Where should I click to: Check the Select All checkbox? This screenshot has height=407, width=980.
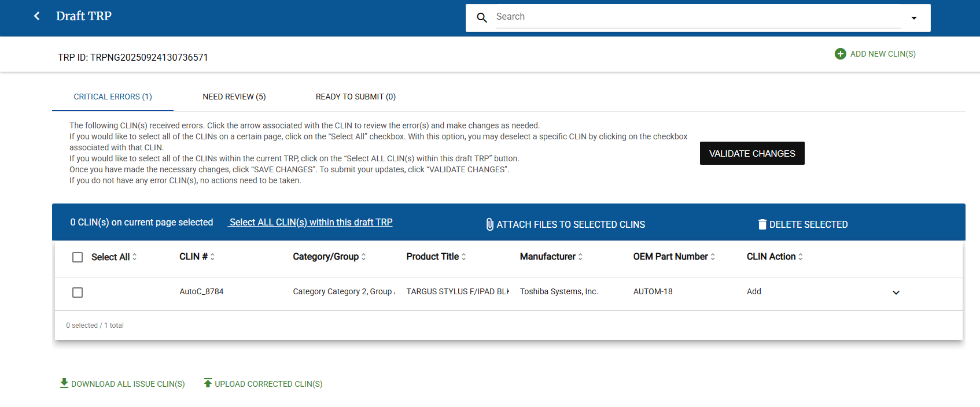(78, 257)
